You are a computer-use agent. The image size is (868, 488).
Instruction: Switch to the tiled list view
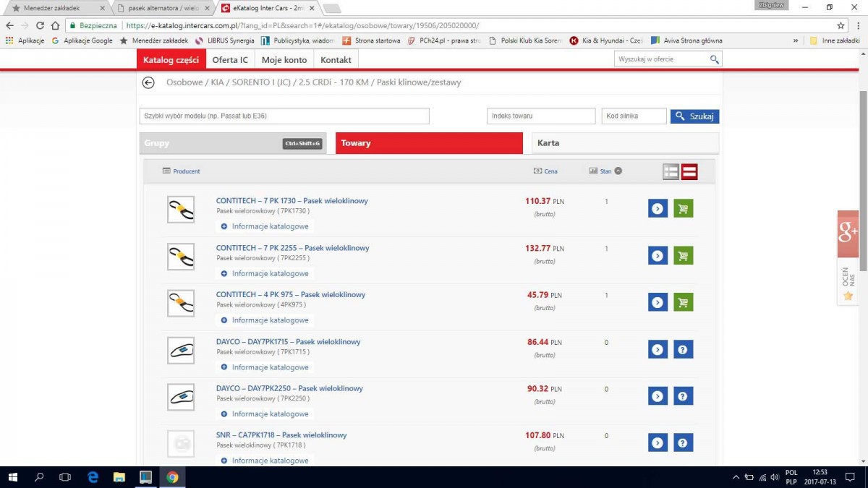coord(671,171)
